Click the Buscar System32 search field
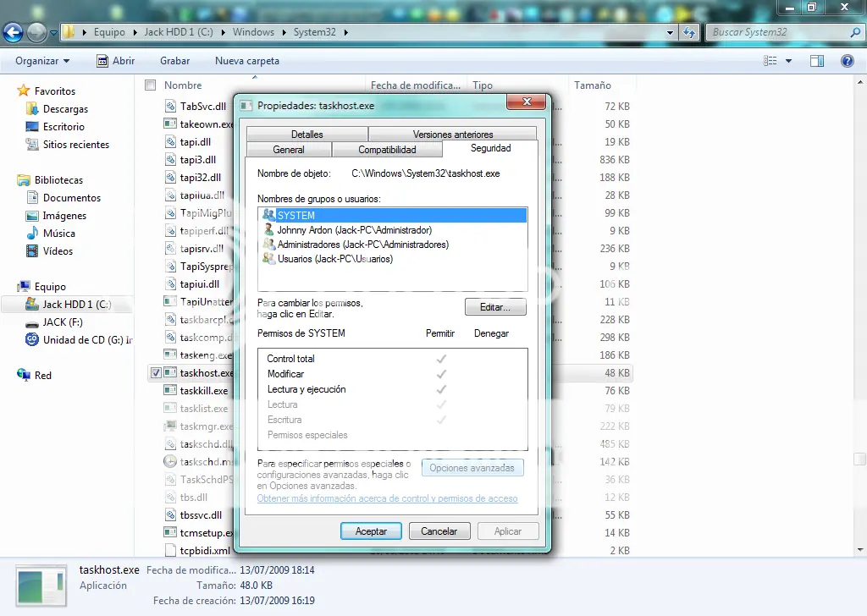This screenshot has width=867, height=616. tap(780, 33)
